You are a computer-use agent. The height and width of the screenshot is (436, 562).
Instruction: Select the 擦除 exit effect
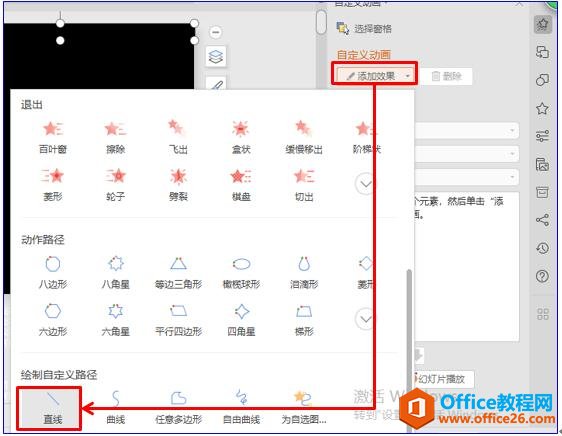(x=115, y=138)
